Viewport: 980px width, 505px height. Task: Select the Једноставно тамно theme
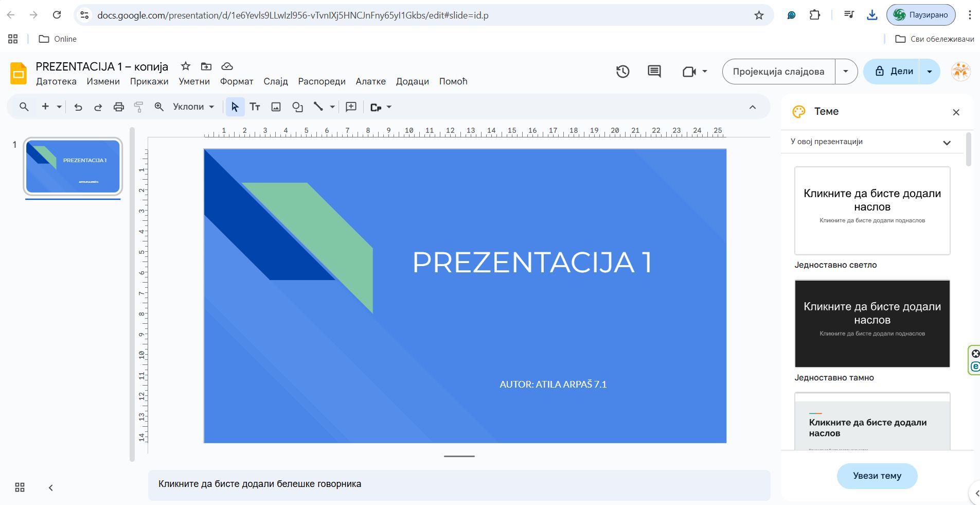[x=872, y=323]
